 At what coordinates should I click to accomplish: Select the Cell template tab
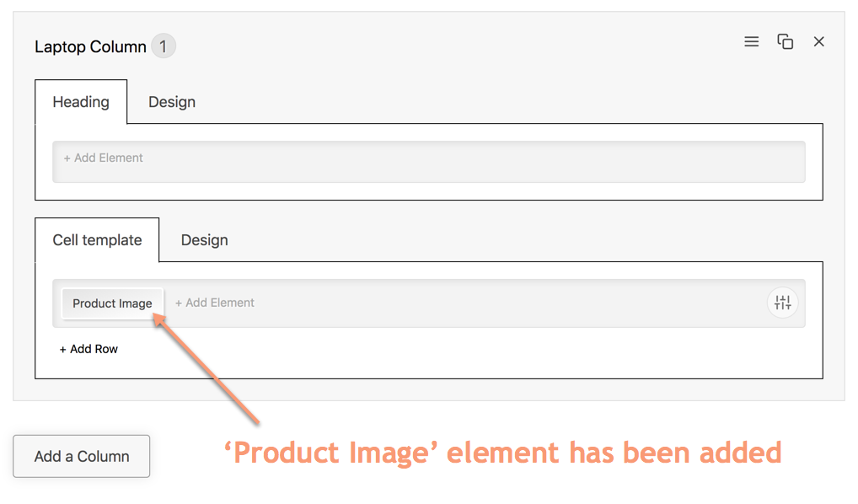97,240
